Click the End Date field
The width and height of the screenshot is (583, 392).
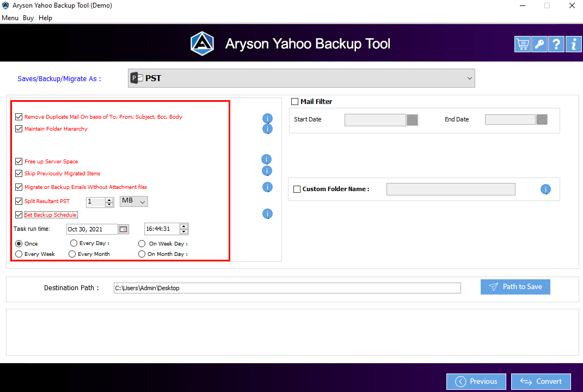pyautogui.click(x=510, y=119)
